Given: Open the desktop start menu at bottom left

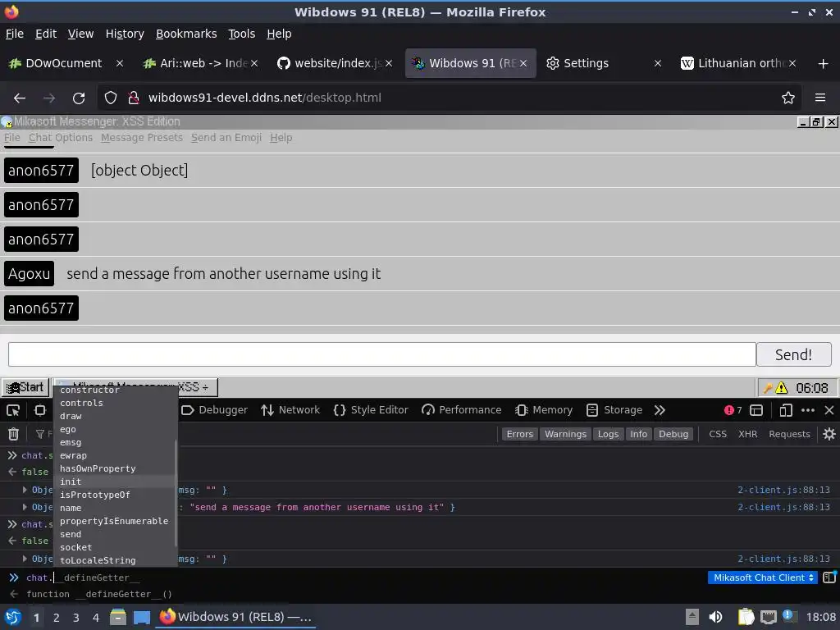Looking at the screenshot, I should (x=13, y=617).
